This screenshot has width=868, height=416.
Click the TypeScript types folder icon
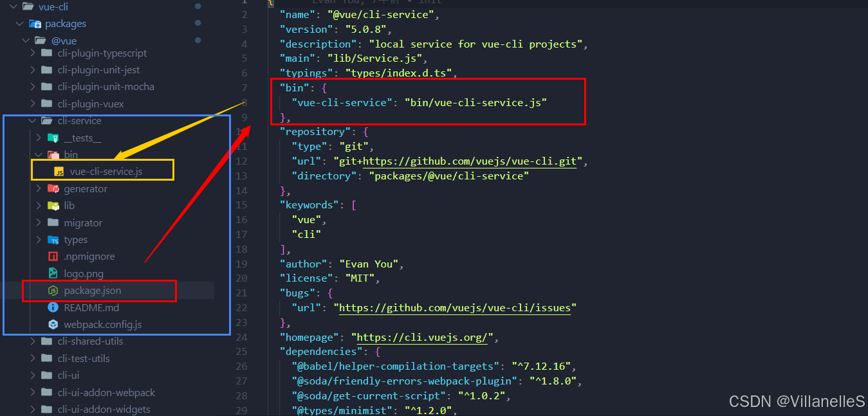pyautogui.click(x=53, y=240)
